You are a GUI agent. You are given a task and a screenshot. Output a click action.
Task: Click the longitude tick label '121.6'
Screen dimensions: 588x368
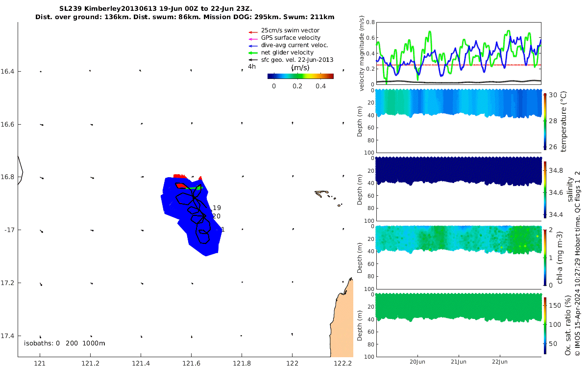[191, 363]
